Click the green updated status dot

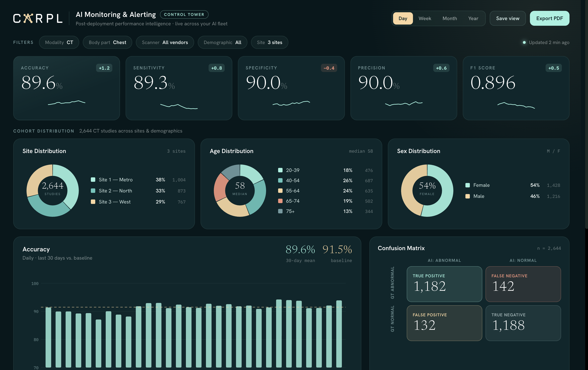pos(524,42)
